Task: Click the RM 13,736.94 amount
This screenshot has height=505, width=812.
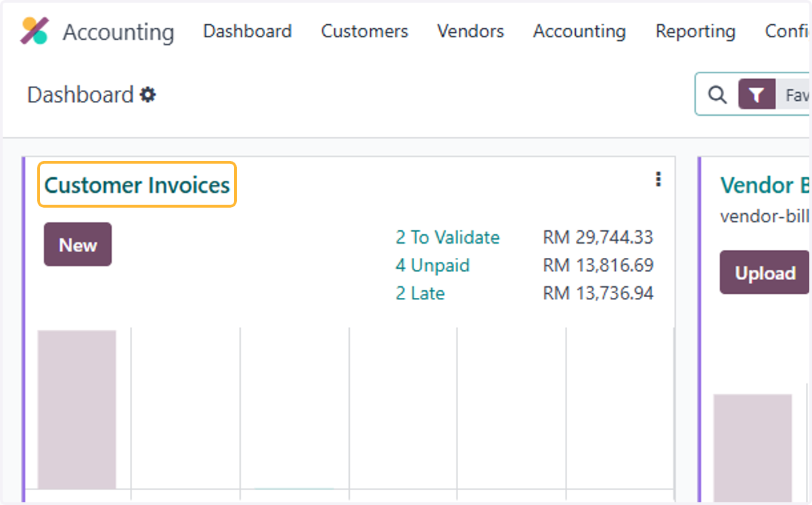Action: [598, 293]
